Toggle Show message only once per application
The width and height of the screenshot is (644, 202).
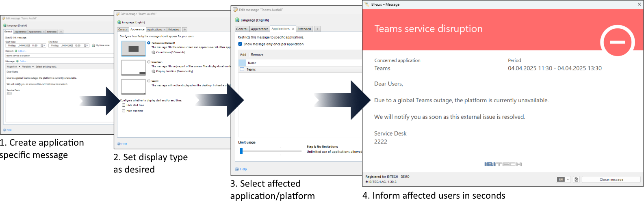click(240, 44)
